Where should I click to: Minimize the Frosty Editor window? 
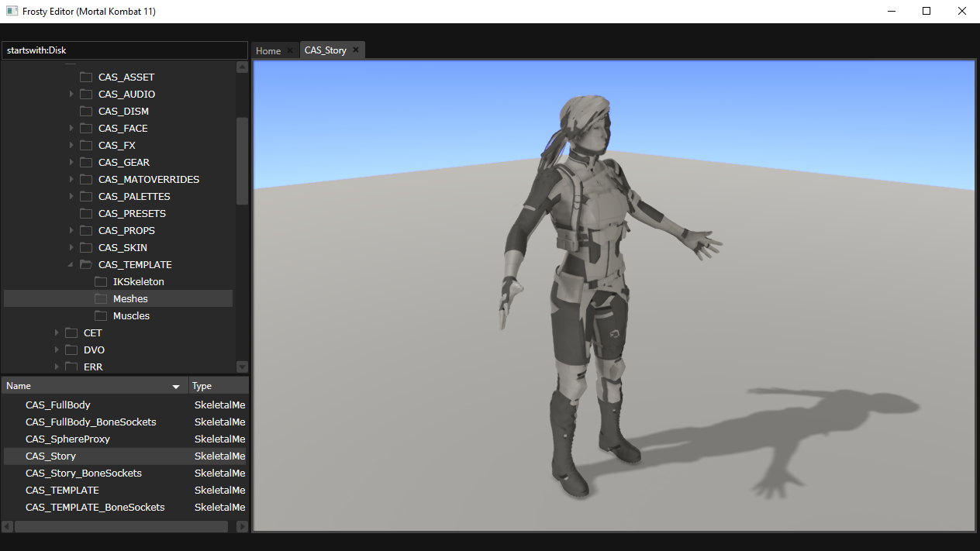pos(891,12)
